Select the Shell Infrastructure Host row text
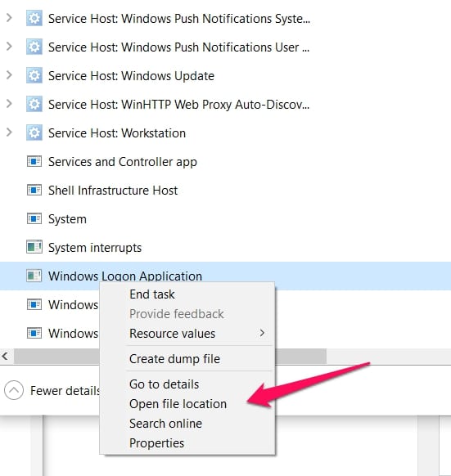Image resolution: width=451 pixels, height=476 pixels. tap(113, 191)
